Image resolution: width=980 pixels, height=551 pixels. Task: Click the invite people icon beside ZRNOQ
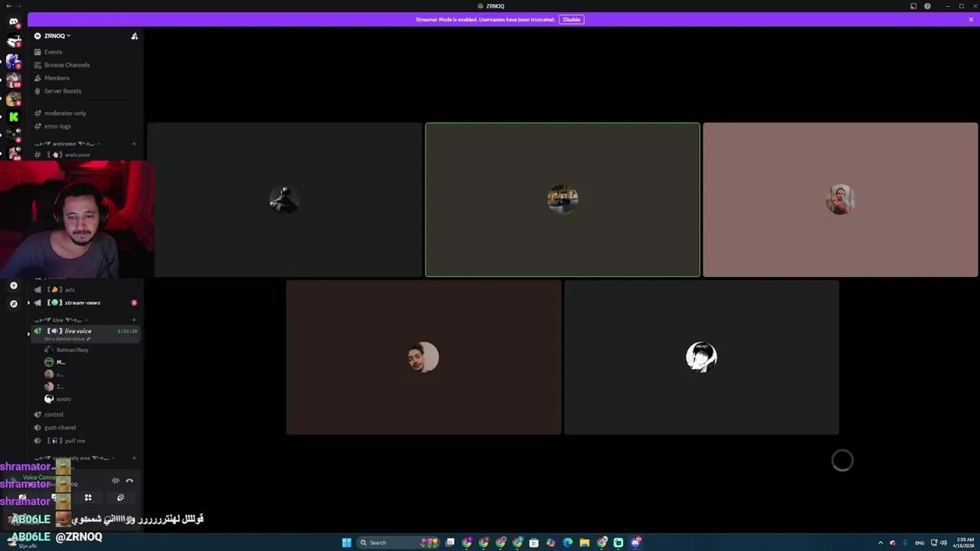coord(134,36)
